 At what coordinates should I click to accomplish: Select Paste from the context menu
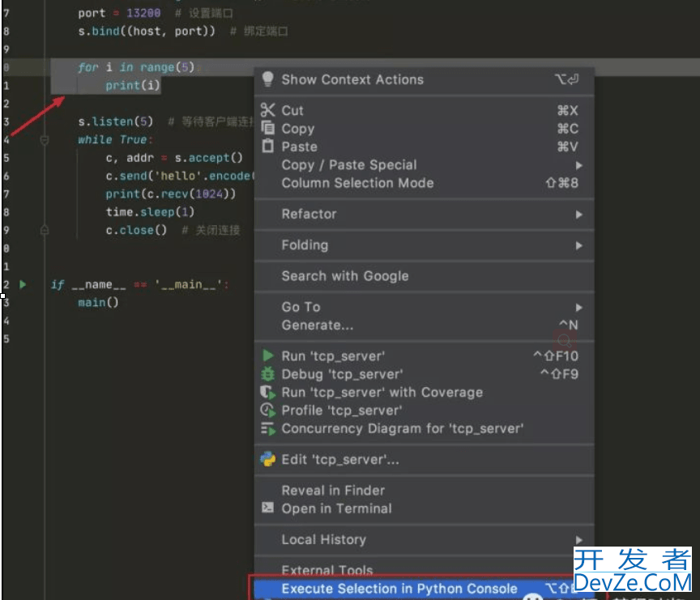[424, 147]
